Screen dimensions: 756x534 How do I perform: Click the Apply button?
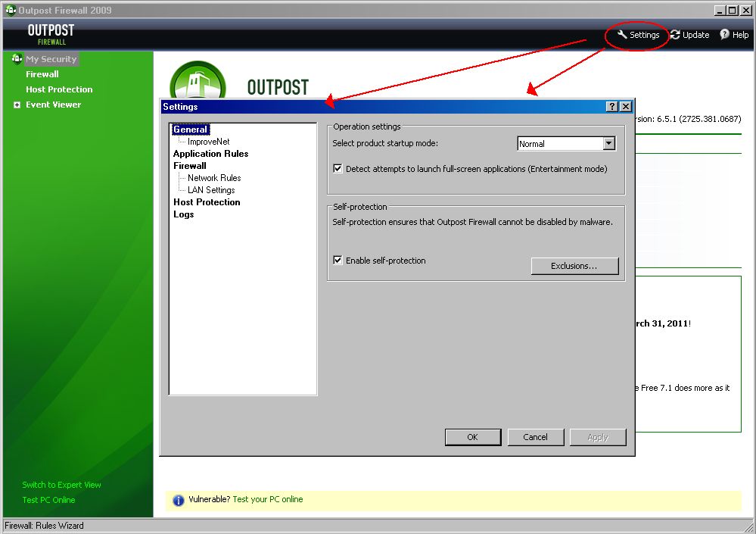[598, 437]
